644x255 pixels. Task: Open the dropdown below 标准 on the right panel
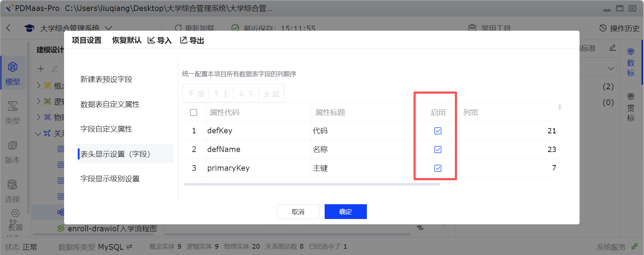(611, 68)
